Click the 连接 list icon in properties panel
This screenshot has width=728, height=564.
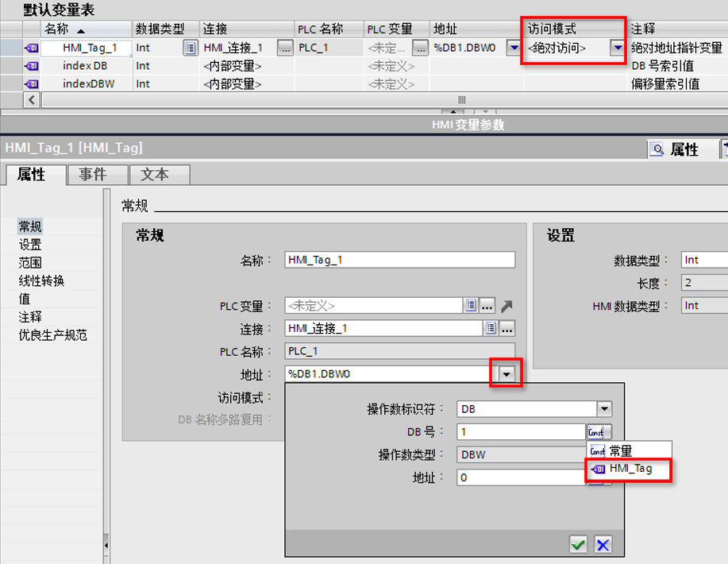coord(491,328)
